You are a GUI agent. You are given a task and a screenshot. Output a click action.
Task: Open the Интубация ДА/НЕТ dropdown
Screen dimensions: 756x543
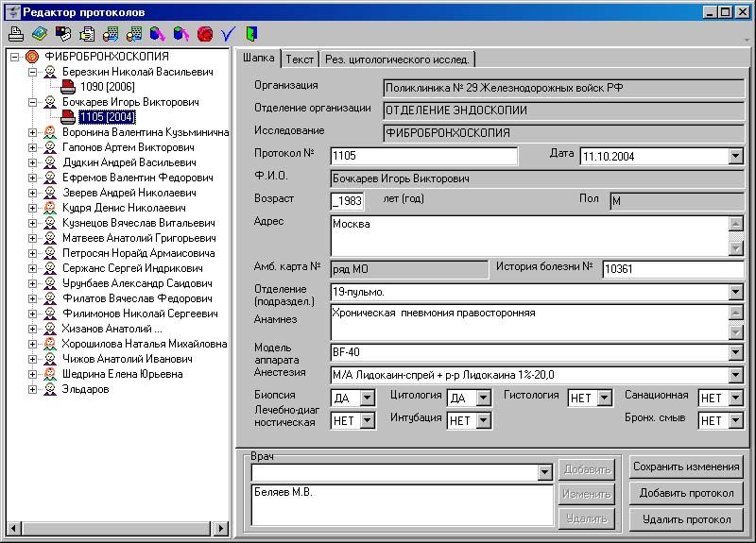click(x=484, y=421)
